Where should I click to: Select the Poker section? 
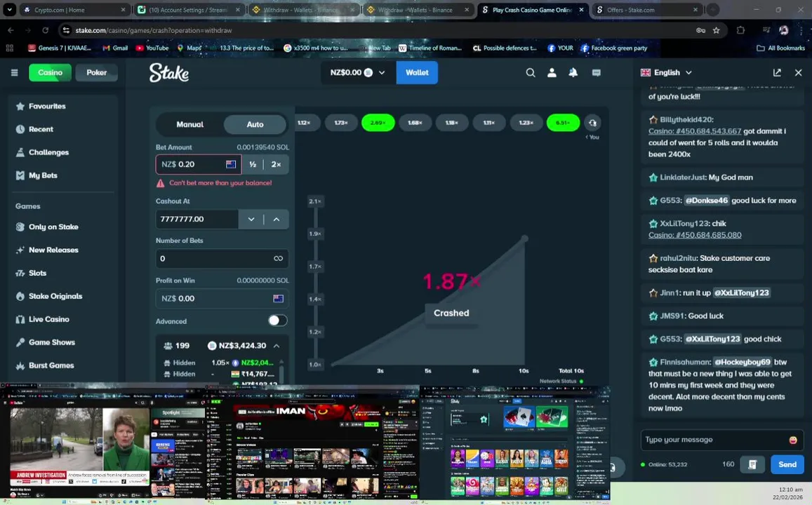pyautogui.click(x=96, y=72)
